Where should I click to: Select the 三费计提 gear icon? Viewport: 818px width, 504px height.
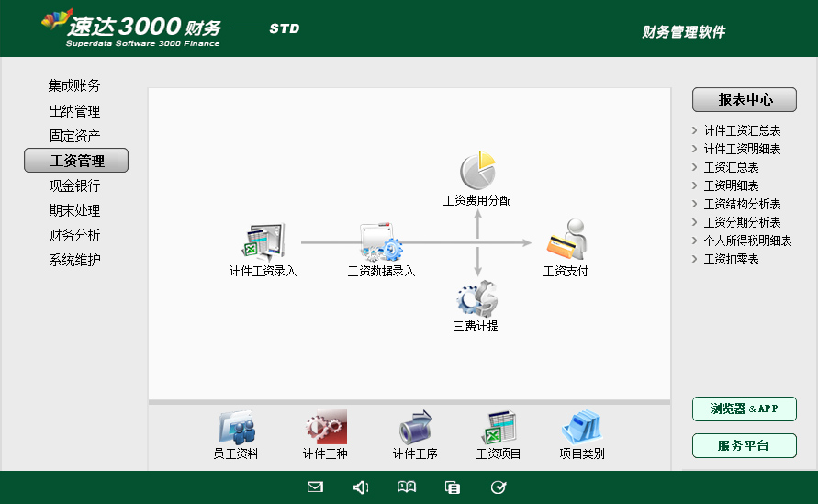(x=476, y=297)
